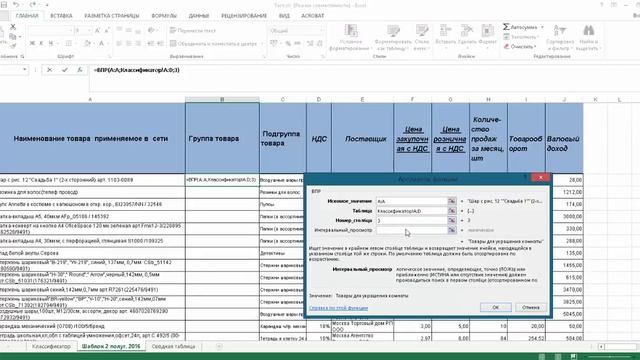The width and height of the screenshot is (640, 360).
Task: Toggle Underline (Ч) formatting
Action: coord(51,43)
